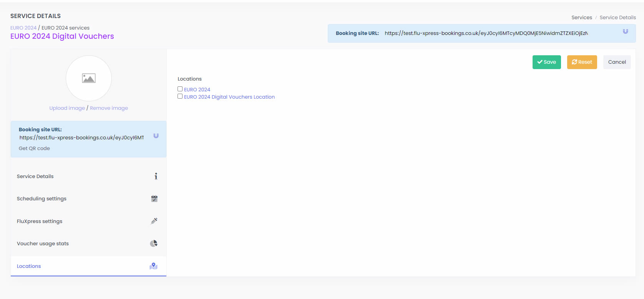Click the magnet icon in the sidebar URL box
The height and width of the screenshot is (299, 644).
click(156, 136)
